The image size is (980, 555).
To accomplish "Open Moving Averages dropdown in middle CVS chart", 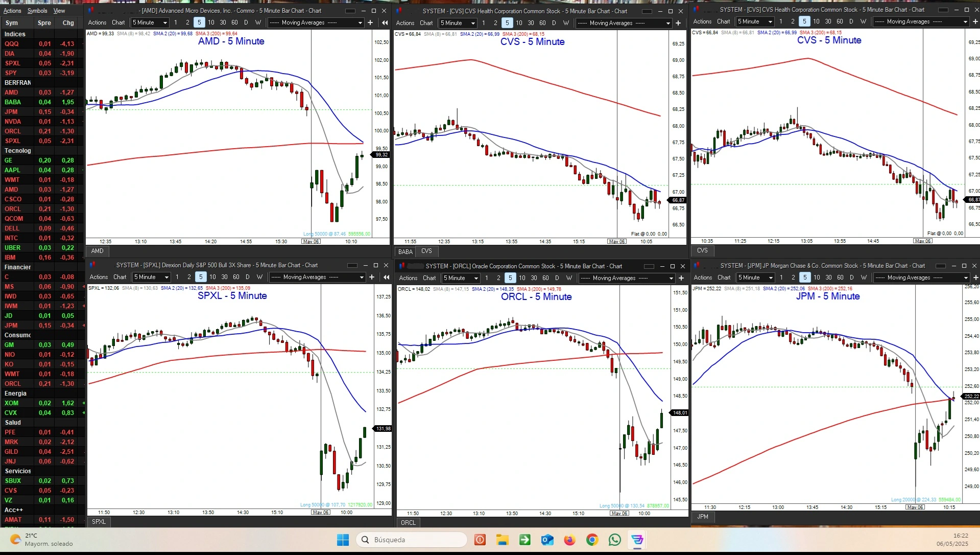I will point(624,23).
